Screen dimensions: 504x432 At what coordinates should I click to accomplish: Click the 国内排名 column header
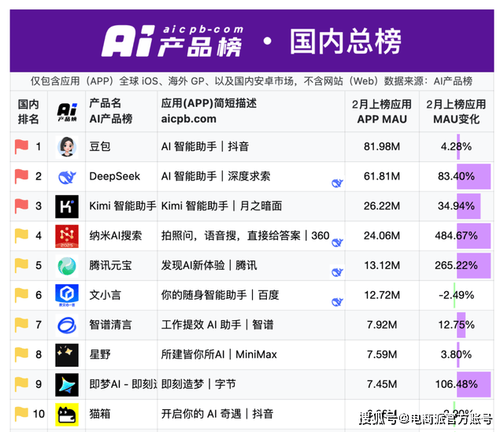click(x=28, y=112)
